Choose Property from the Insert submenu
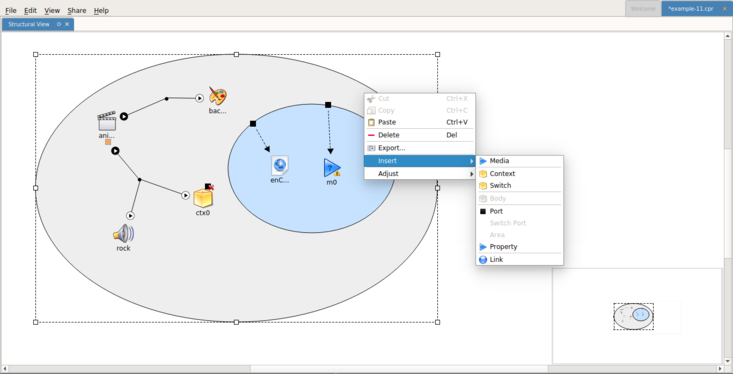 pyautogui.click(x=519, y=246)
